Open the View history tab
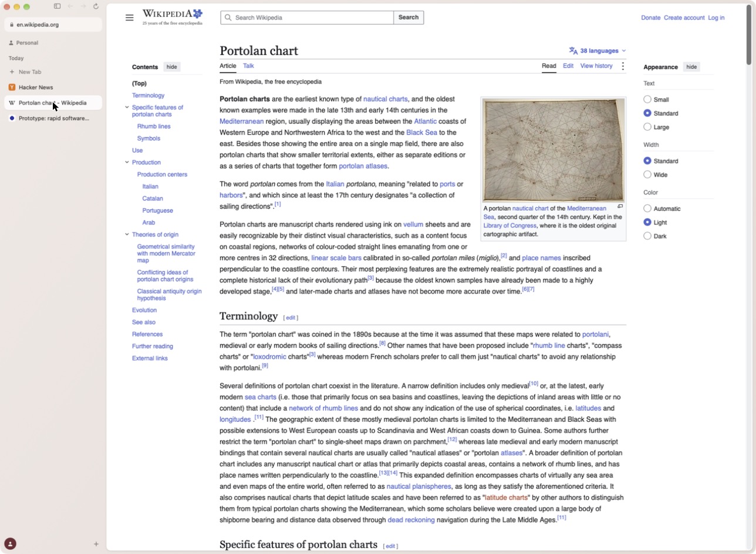The height and width of the screenshot is (554, 756). 596,66
